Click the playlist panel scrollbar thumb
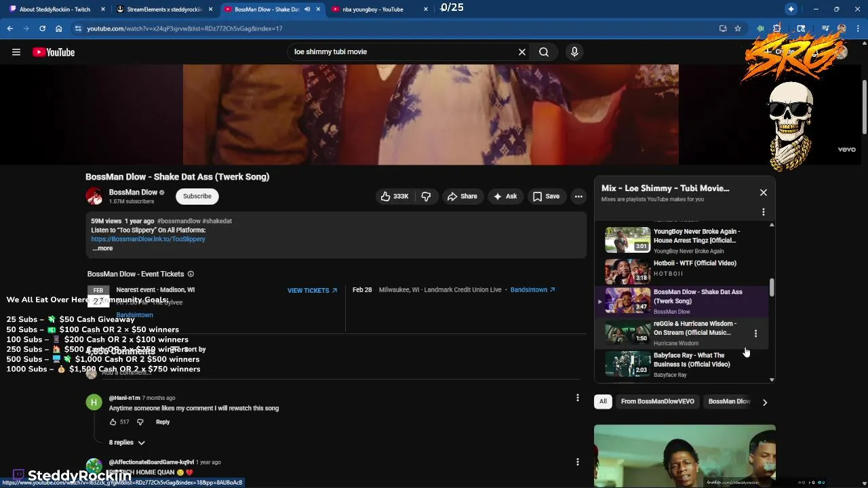 (x=772, y=287)
